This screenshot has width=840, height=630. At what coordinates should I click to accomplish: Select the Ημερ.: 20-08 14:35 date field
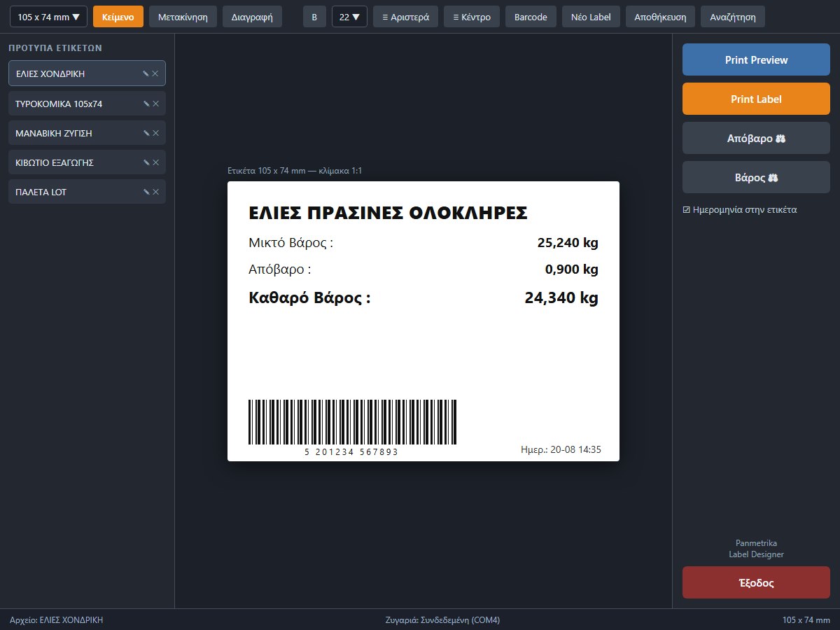(561, 449)
